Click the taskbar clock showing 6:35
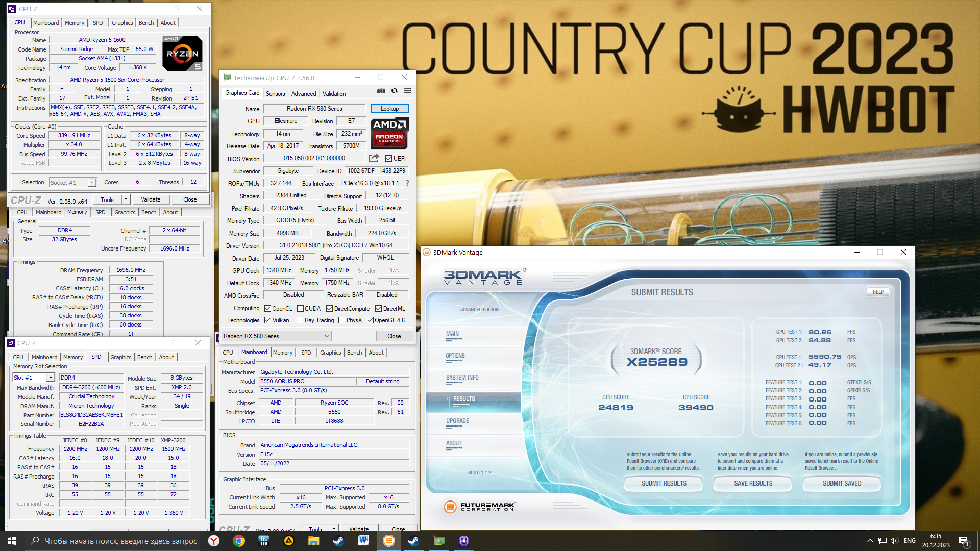 tap(936, 541)
